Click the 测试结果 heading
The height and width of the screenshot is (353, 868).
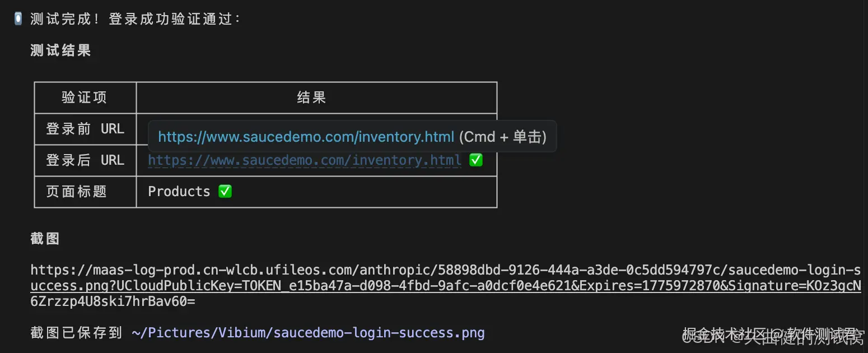pos(60,50)
